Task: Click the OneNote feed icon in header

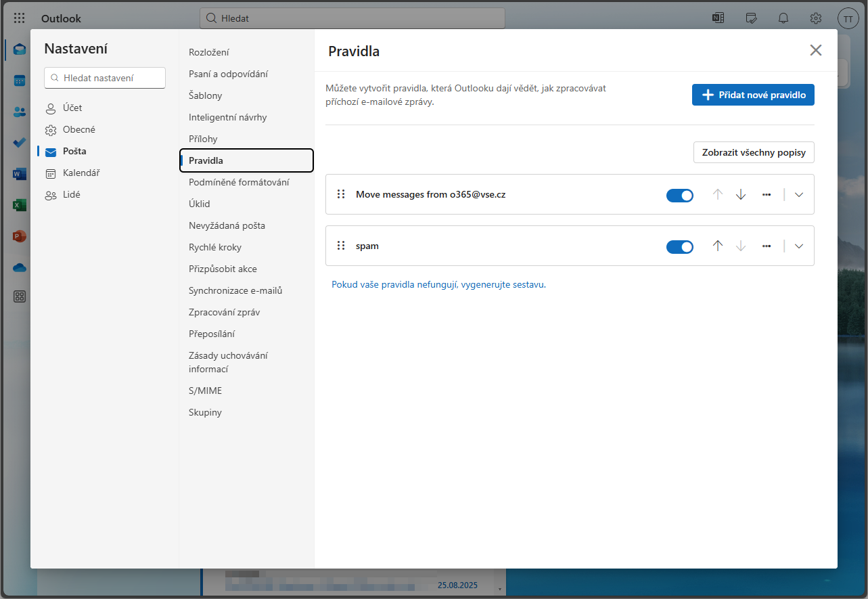Action: click(x=718, y=18)
